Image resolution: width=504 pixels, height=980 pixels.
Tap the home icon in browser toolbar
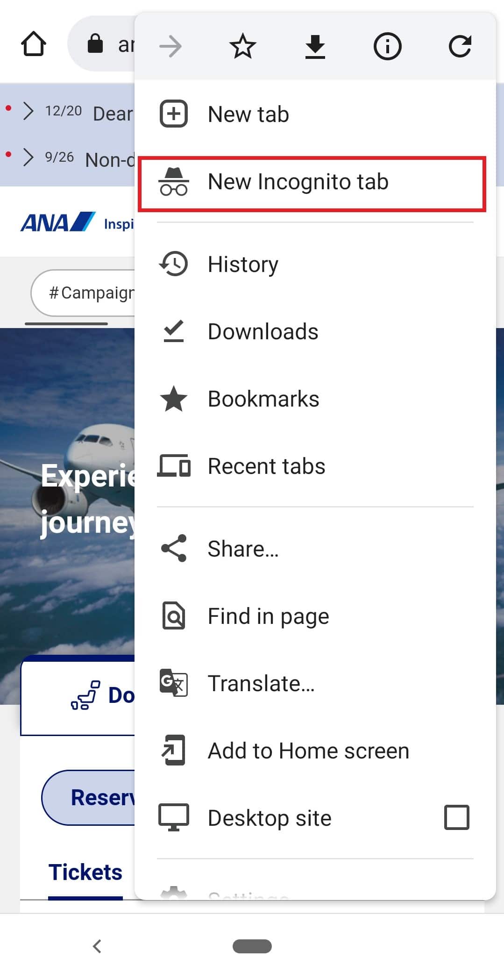tap(34, 44)
